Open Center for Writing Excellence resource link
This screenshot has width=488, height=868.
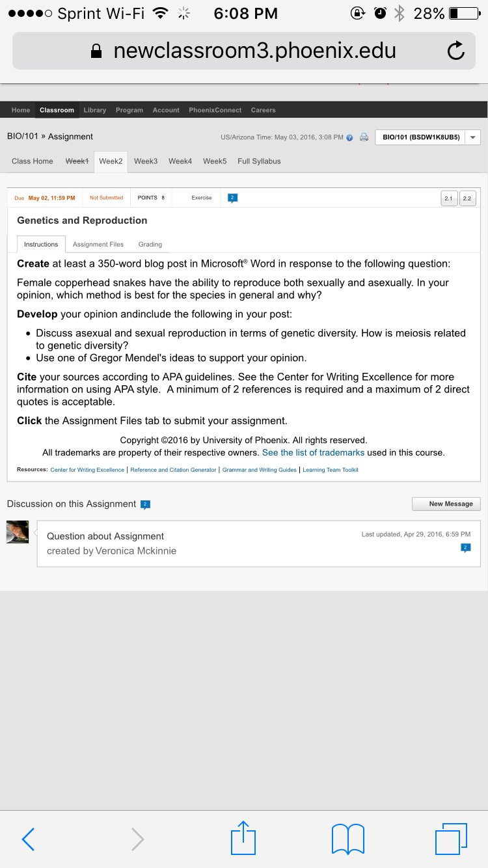coord(87,470)
